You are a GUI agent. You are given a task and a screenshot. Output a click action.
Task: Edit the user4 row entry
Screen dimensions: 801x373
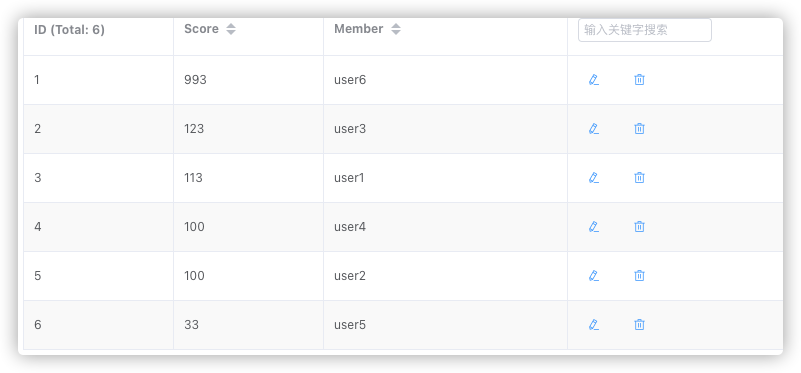[594, 227]
